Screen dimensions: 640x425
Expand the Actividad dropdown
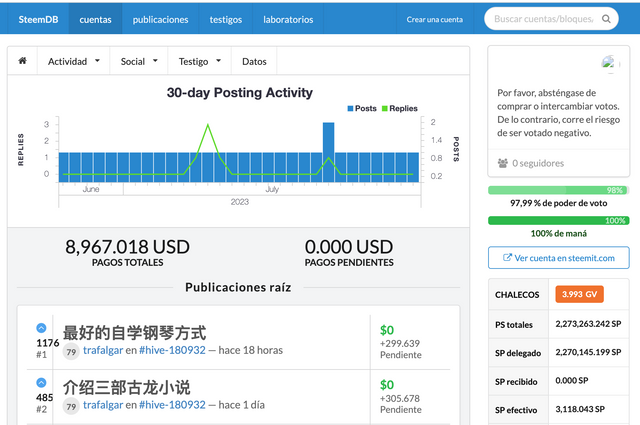73,61
